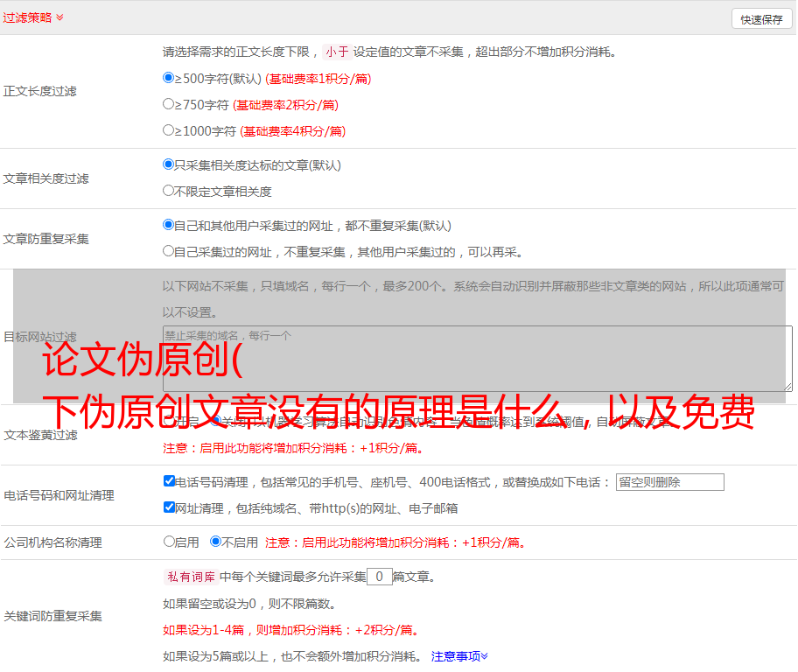Click the 小于 highlighted tag
Screen dimensions: 798x672
(x=337, y=52)
